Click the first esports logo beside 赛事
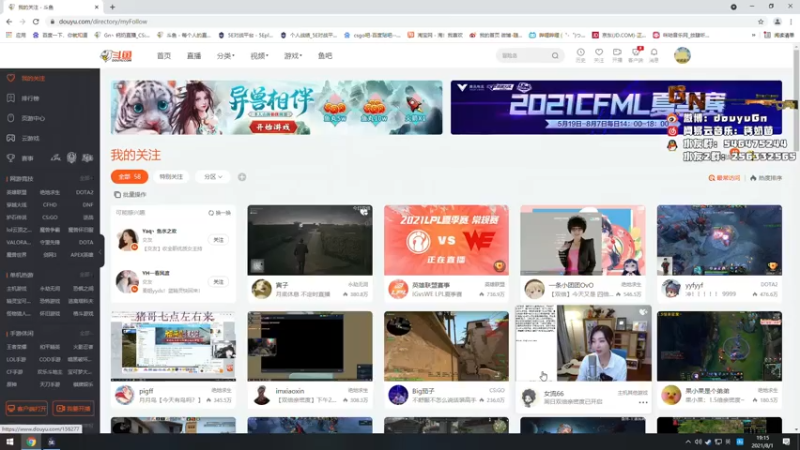 56,158
